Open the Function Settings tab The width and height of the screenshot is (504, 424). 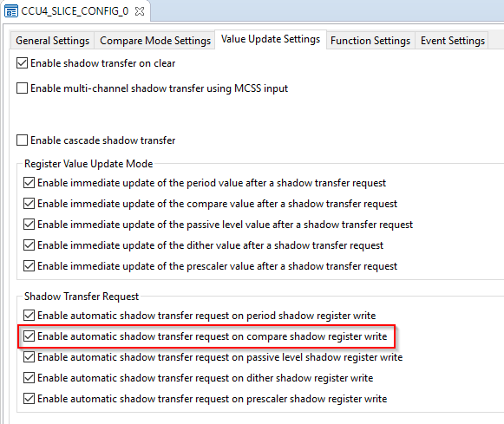coord(370,41)
